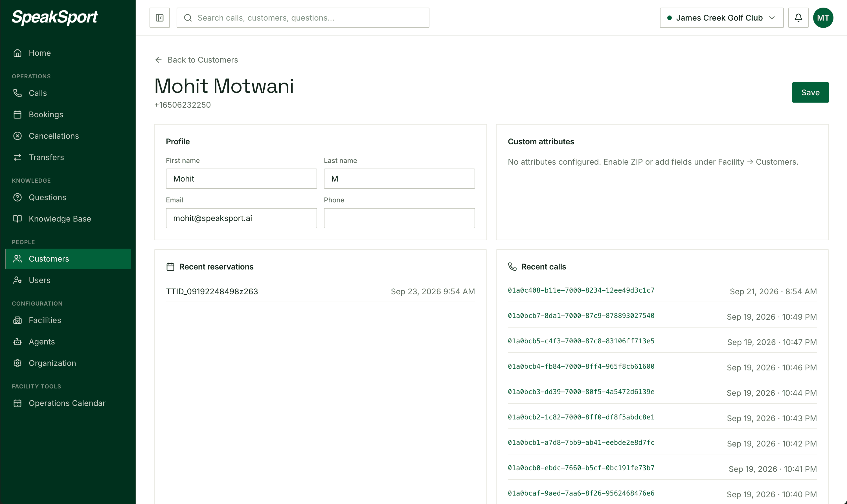847x504 pixels.
Task: Click the Operations Calendar icon
Action: pos(17,403)
